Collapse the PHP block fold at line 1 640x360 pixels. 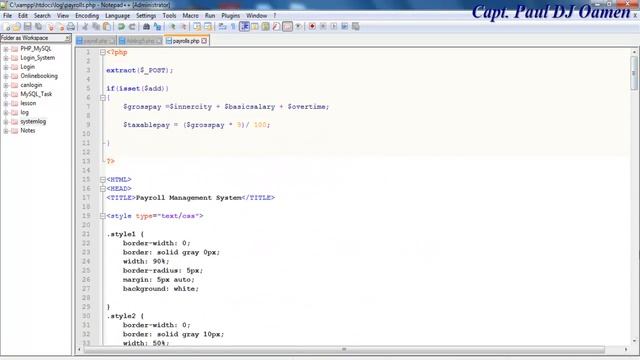click(103, 52)
